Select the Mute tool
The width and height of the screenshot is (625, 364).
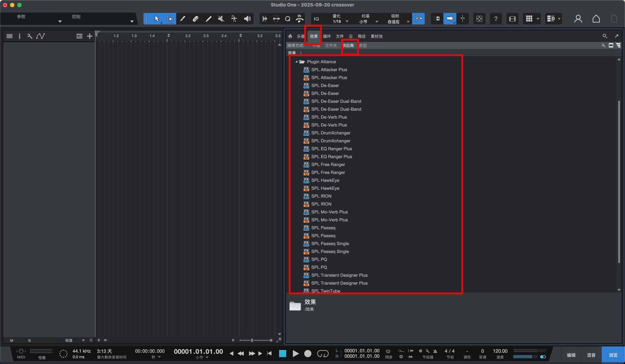click(221, 19)
